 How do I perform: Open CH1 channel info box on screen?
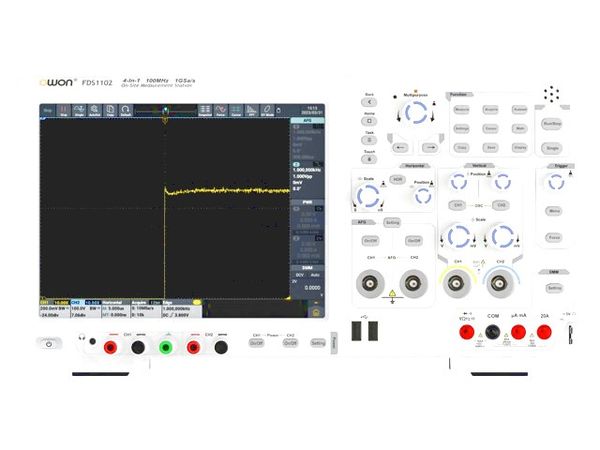(x=55, y=308)
